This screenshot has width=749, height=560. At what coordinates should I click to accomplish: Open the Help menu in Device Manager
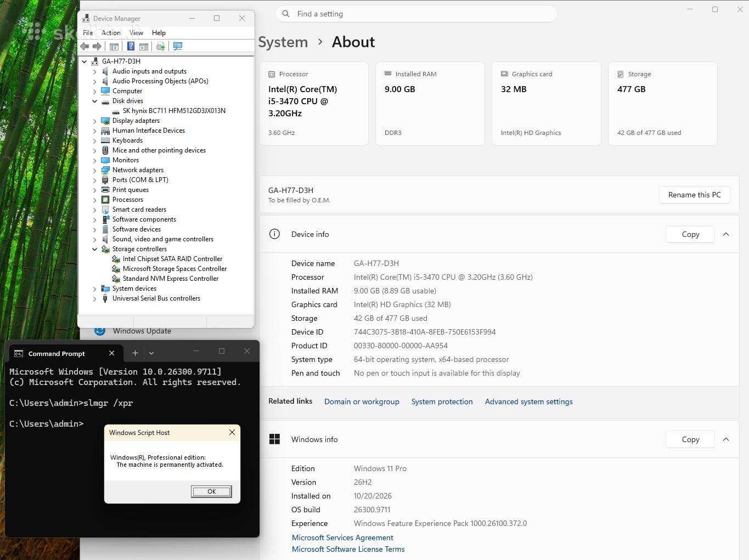[x=159, y=33]
